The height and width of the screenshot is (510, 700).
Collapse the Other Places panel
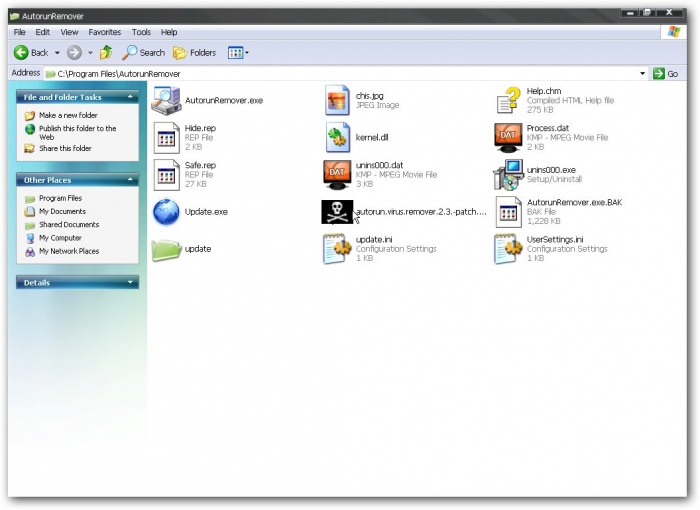(x=130, y=180)
